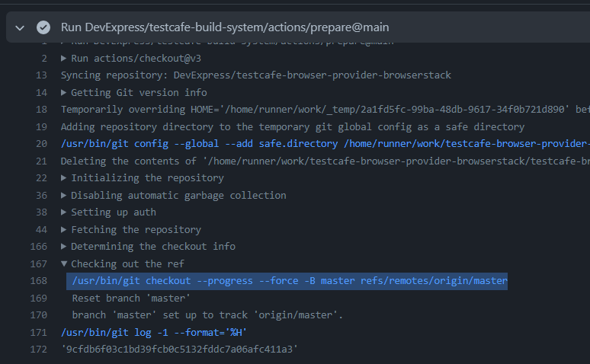The height and width of the screenshot is (364, 590).
Task: Click the green success checkmark icon
Action: (43, 27)
